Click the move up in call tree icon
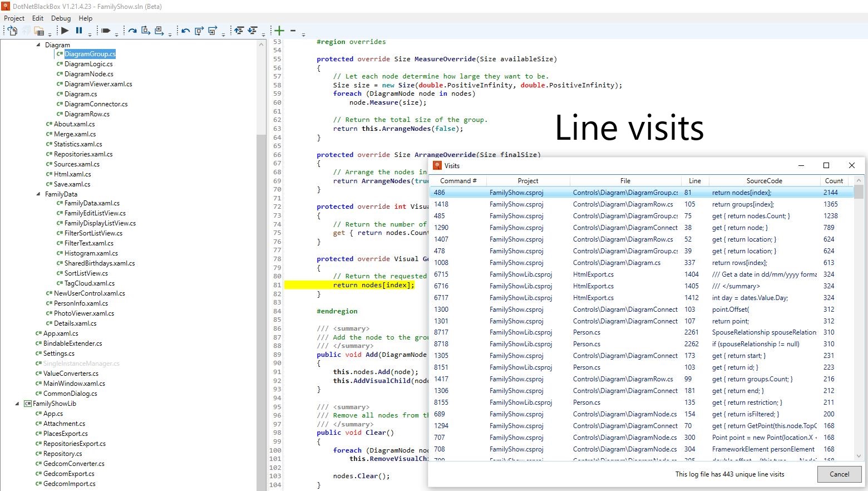868x491 pixels. pyautogui.click(x=239, y=31)
